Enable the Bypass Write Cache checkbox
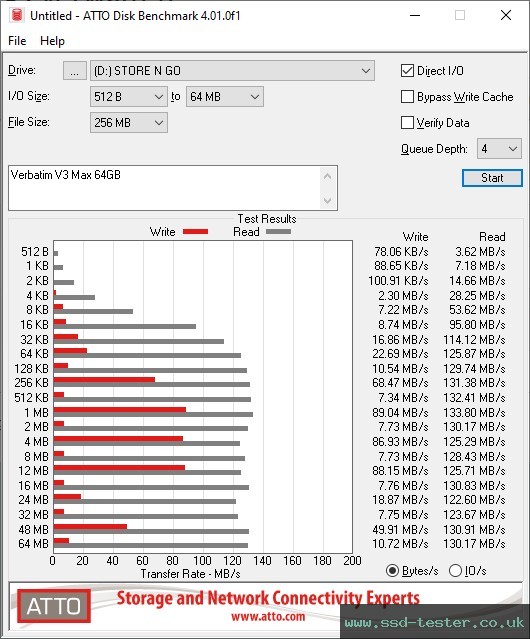The image size is (530, 639). [x=407, y=97]
